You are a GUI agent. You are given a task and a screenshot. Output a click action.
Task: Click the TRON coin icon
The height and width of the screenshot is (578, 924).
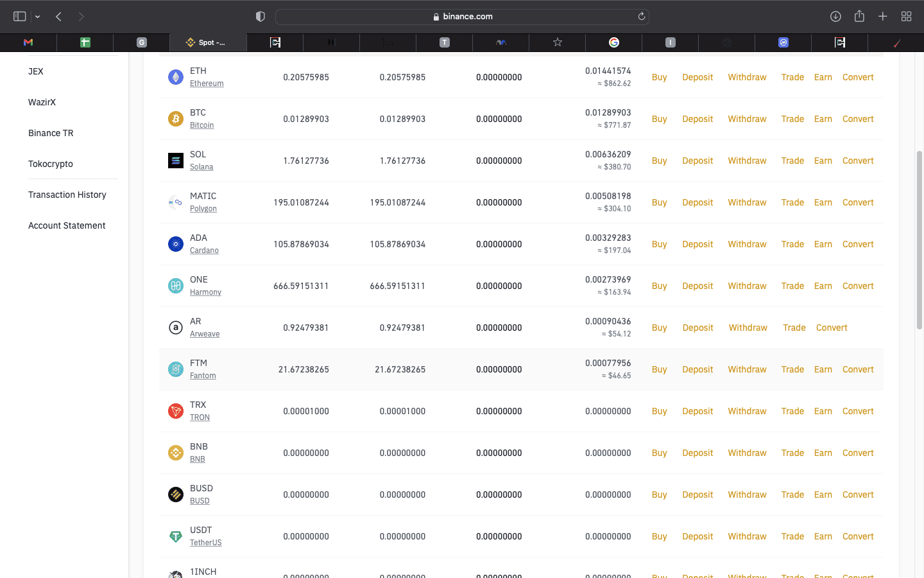click(x=175, y=411)
